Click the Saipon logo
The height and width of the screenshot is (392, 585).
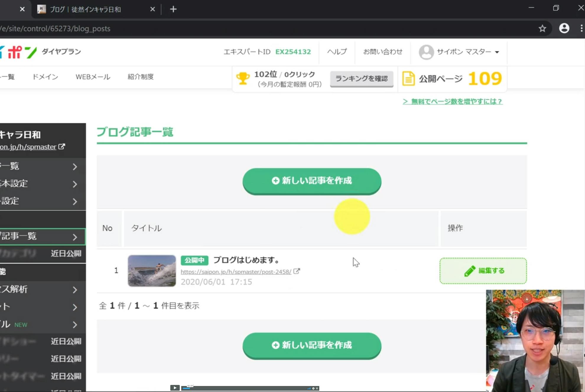(18, 52)
